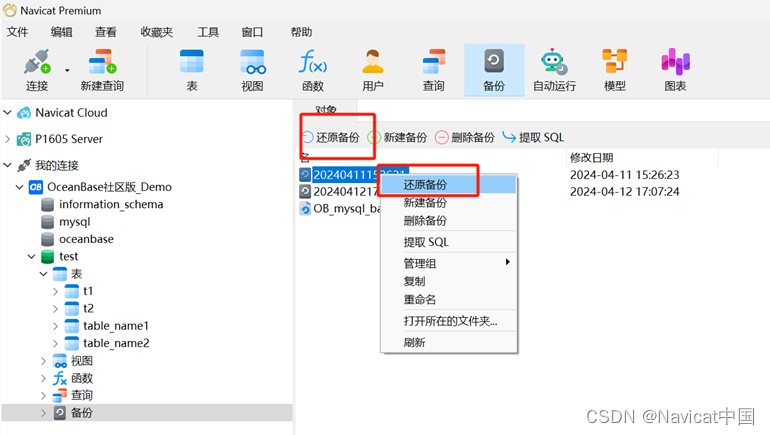Image resolution: width=770 pixels, height=435 pixels.
Task: Expand the Functions (函数) tree node
Action: [x=43, y=378]
